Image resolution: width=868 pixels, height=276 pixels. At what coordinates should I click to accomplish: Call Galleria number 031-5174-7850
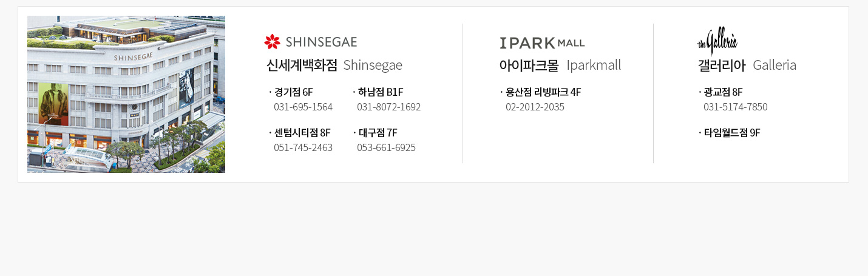(x=736, y=107)
